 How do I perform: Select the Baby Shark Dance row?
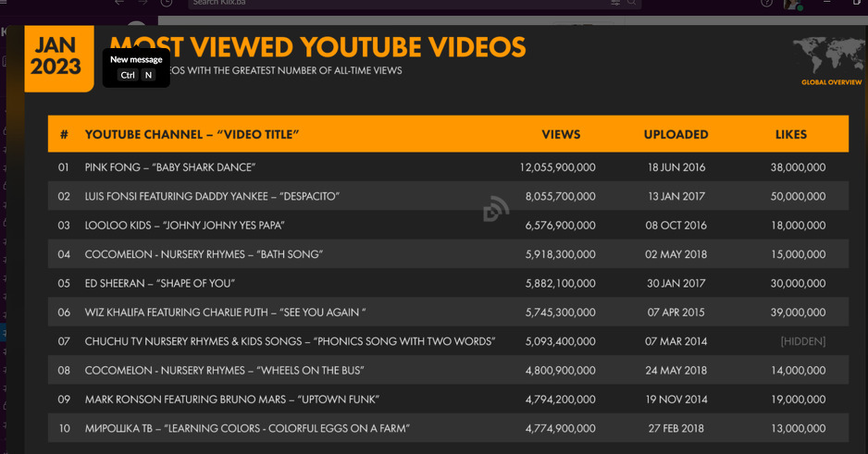click(x=448, y=167)
